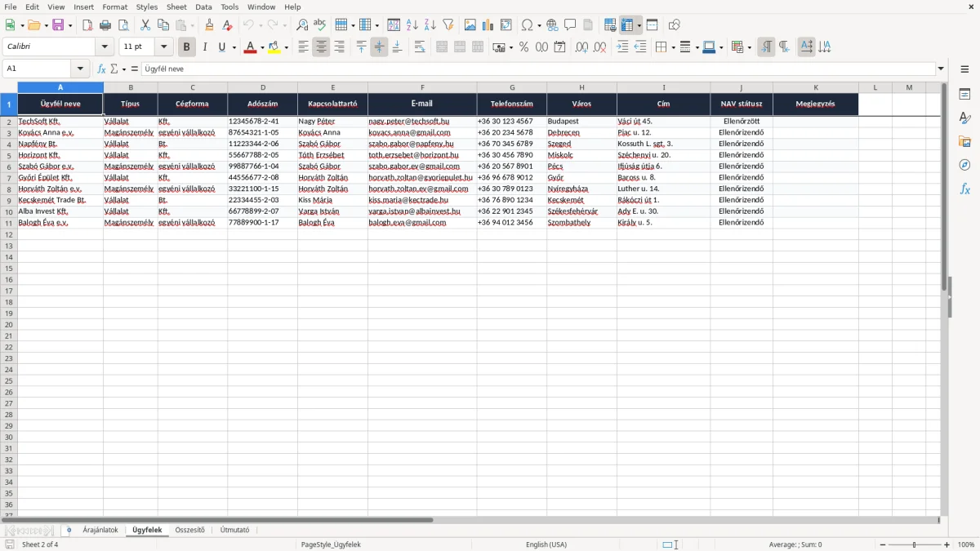
Task: Open Borders dropdown arrow
Action: pyautogui.click(x=672, y=47)
